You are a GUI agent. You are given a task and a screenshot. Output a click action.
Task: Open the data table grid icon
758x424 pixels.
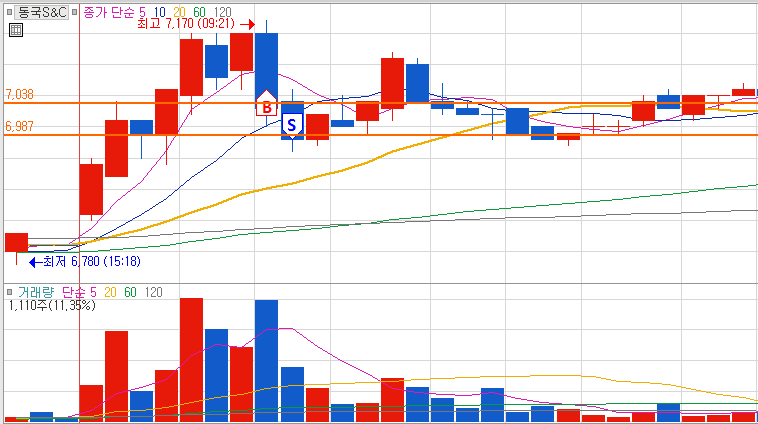pos(16,29)
